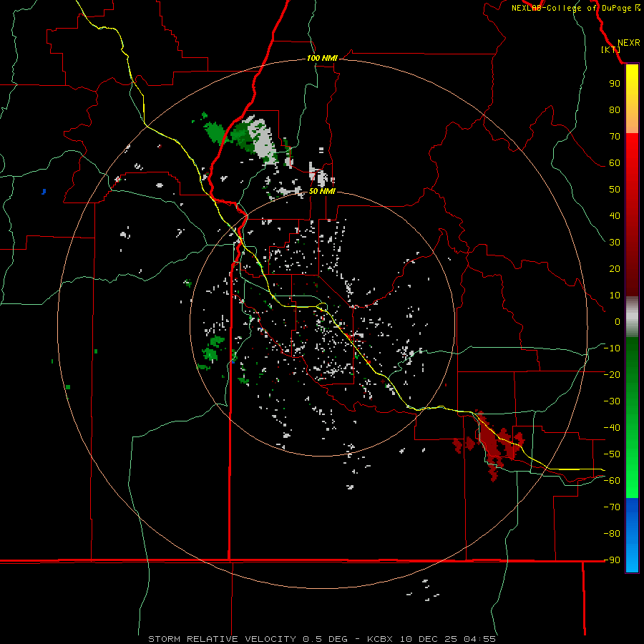
Task: Pick the -70 scale label
Action: pos(612,507)
